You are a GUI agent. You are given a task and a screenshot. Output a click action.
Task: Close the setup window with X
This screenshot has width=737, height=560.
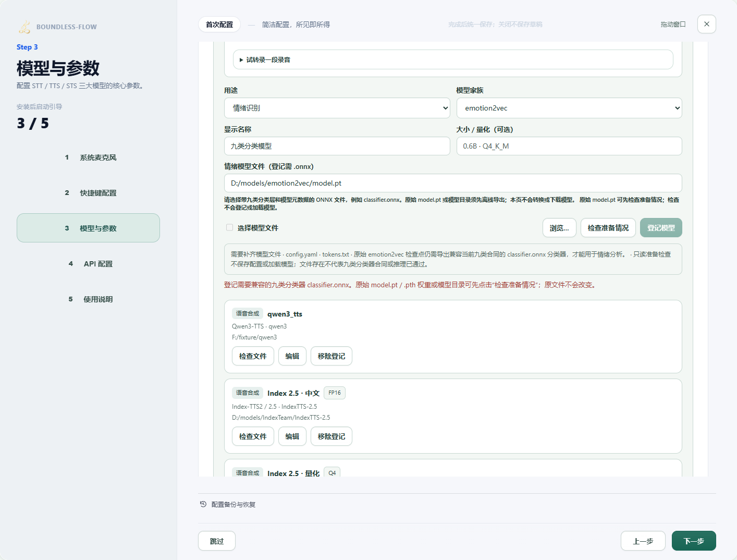[x=707, y=24]
